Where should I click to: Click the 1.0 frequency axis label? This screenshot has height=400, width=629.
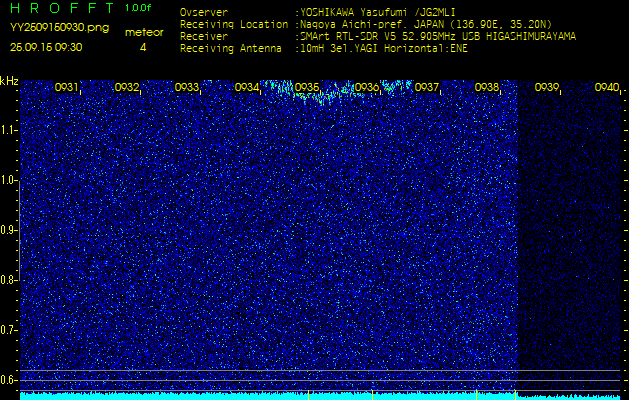8,180
